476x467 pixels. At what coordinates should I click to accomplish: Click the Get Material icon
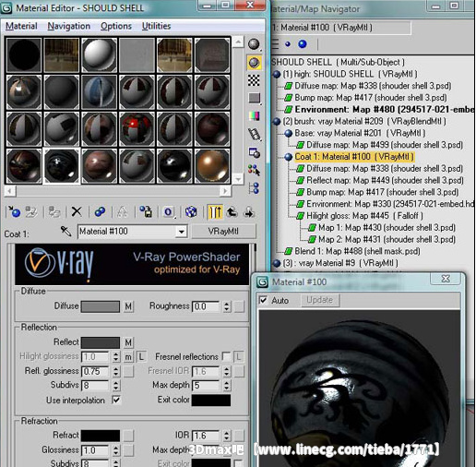tap(14, 211)
